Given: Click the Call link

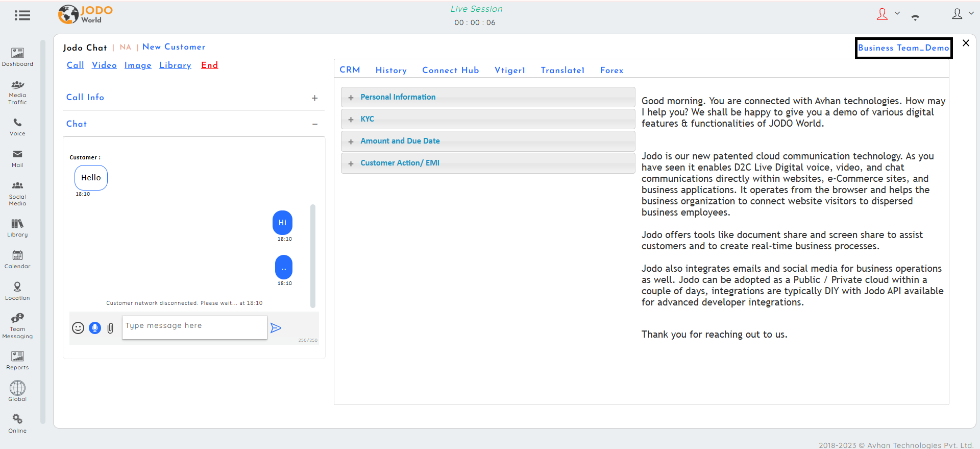Looking at the screenshot, I should [x=76, y=65].
